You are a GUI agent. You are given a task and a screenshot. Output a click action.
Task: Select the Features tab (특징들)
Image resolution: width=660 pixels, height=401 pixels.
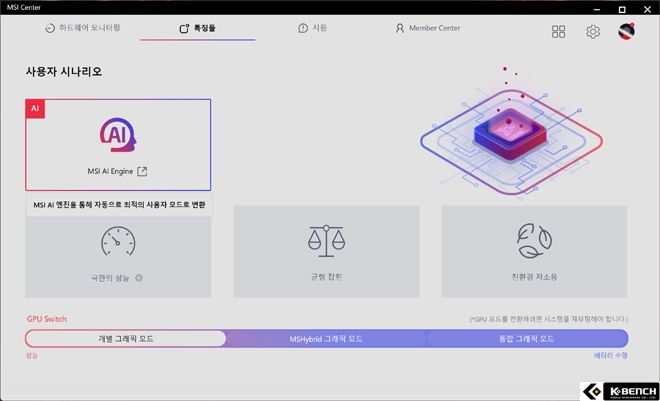tap(197, 28)
